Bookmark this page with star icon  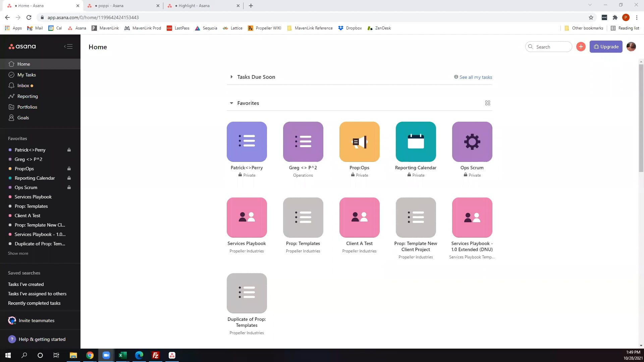[591, 17]
